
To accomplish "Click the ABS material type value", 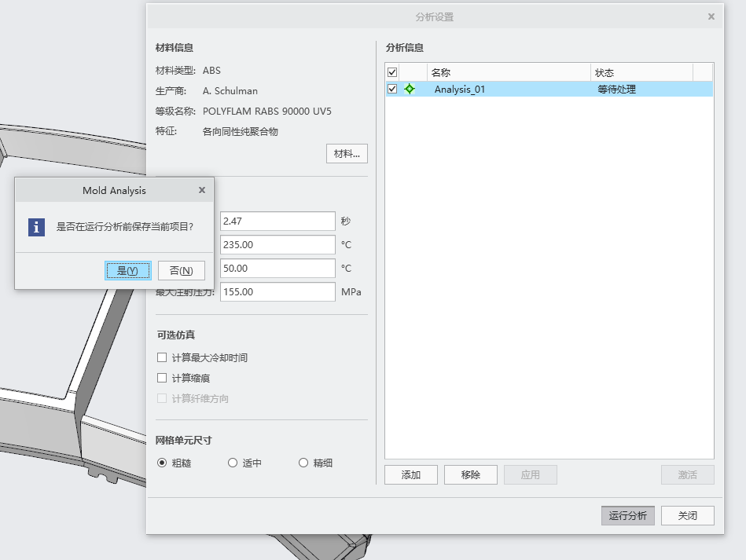I will click(211, 71).
